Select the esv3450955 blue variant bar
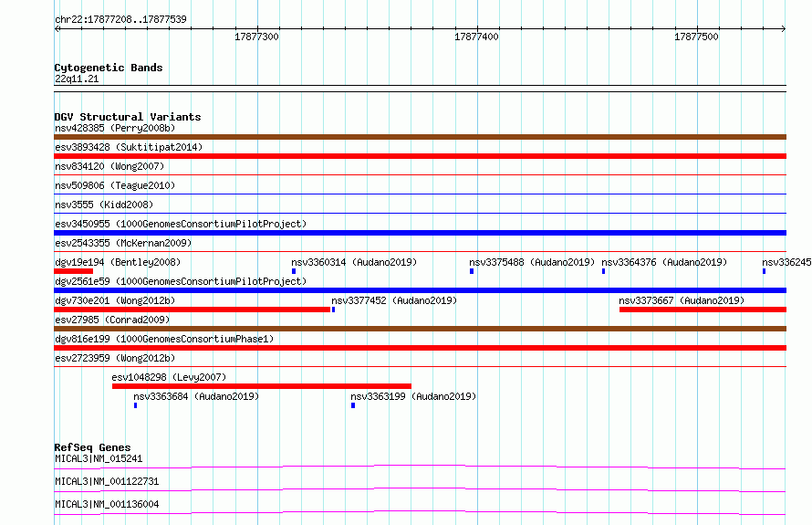The height and width of the screenshot is (525, 812). click(x=420, y=233)
